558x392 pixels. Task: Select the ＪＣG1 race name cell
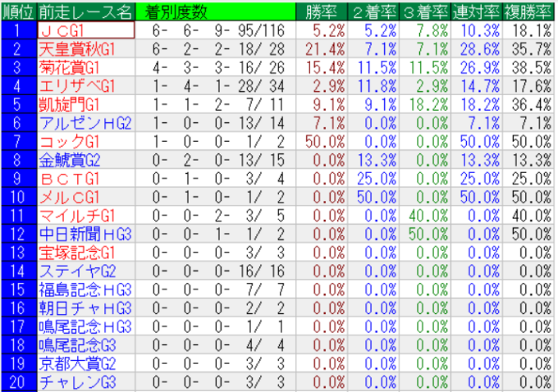click(x=85, y=30)
